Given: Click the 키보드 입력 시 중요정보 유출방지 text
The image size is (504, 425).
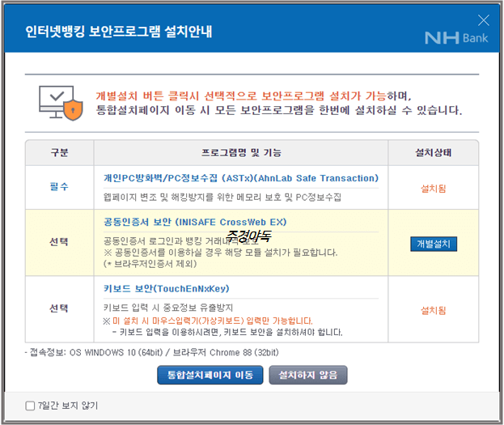Looking at the screenshot, I should tap(168, 308).
